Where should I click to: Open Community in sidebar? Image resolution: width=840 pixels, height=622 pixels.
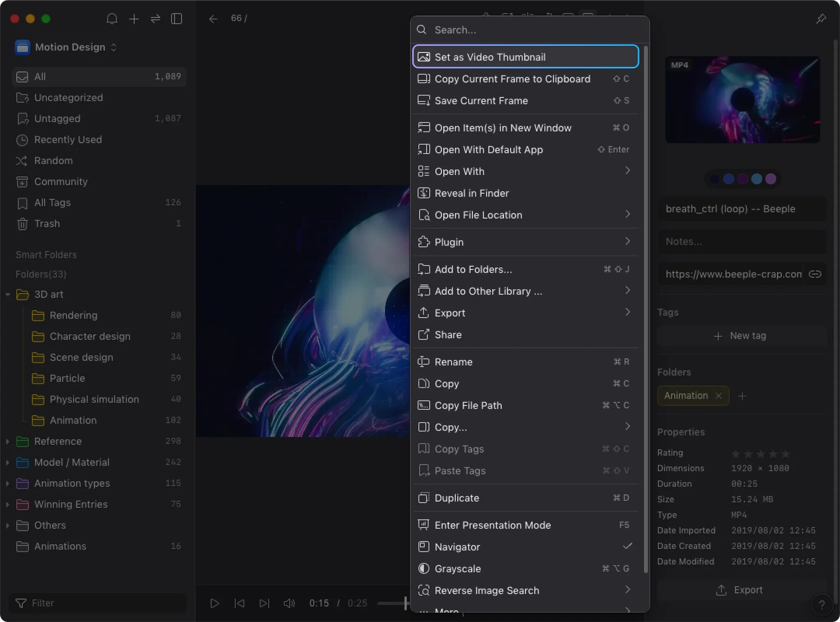[x=99, y=181]
